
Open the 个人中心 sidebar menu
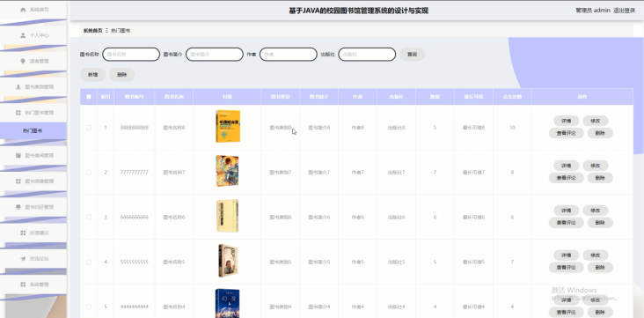33,35
